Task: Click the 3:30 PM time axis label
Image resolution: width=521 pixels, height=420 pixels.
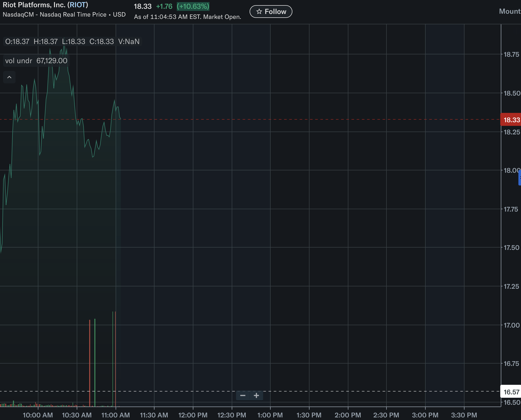Action: [x=464, y=415]
